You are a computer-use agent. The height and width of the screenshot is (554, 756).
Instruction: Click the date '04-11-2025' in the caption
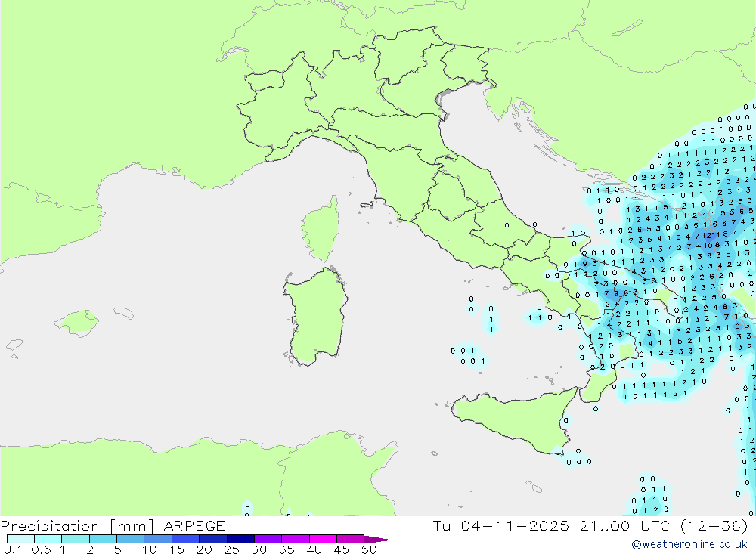point(515,526)
